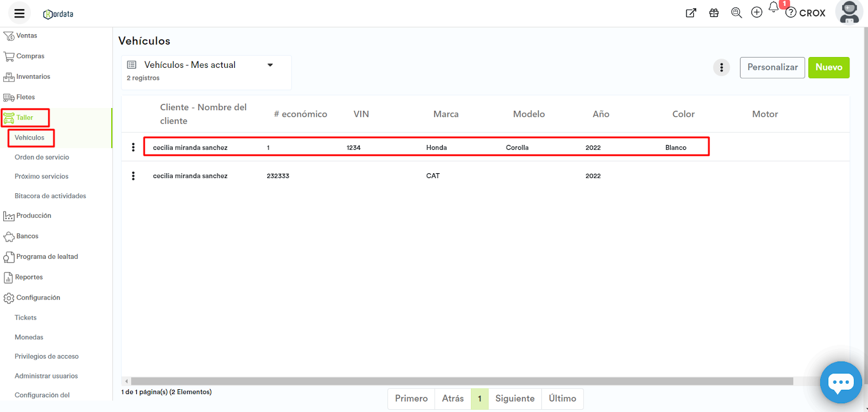Viewport: 868px width, 412px height.
Task: Click the green Nuevo button
Action: 828,67
